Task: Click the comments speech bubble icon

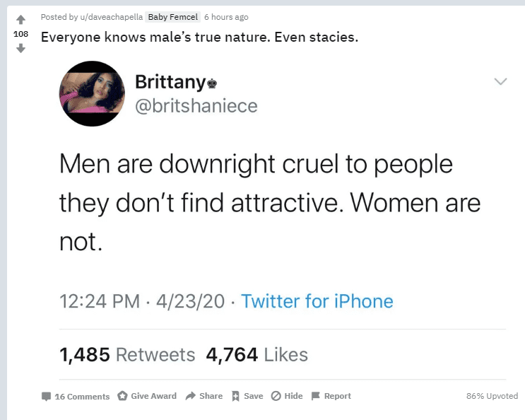Action: tap(46, 397)
